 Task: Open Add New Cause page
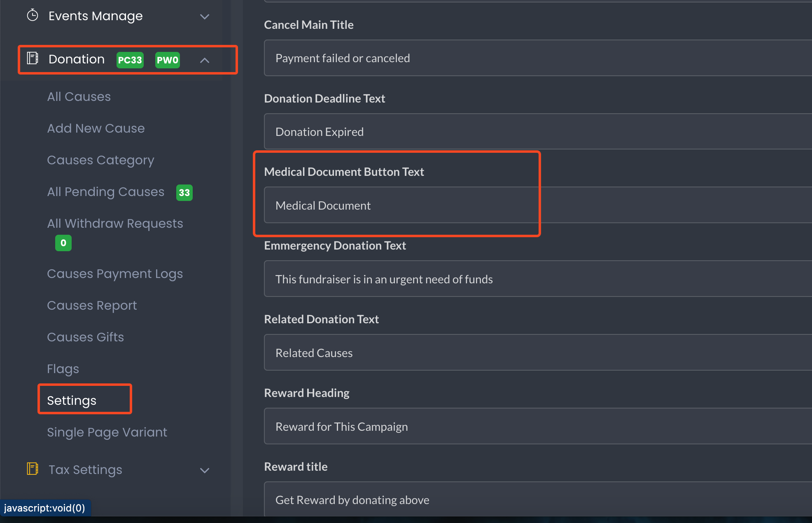pos(96,128)
